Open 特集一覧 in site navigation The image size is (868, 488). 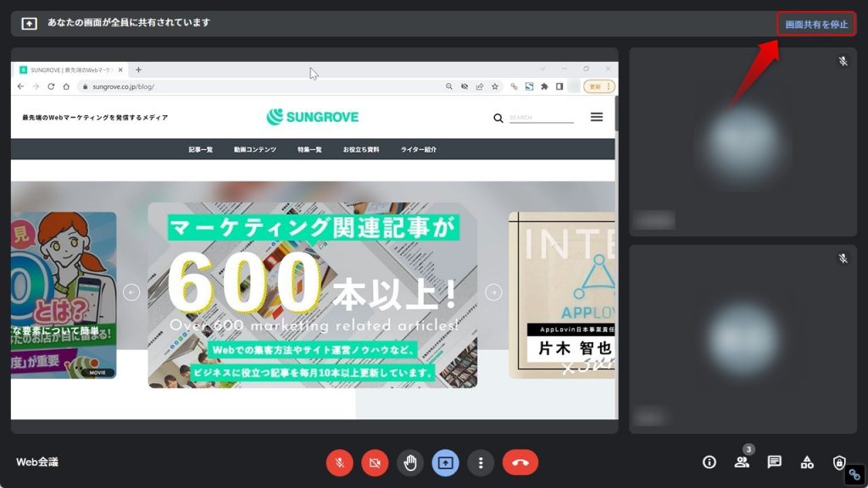point(309,149)
